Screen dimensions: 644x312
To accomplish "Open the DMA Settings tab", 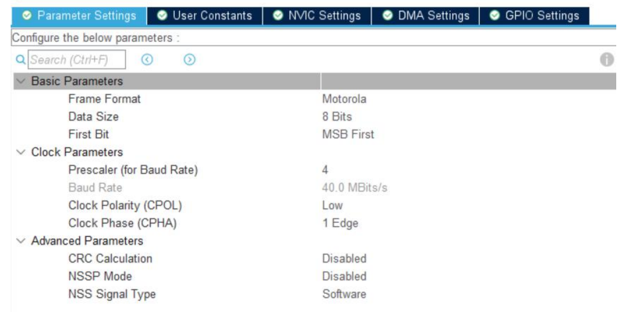I will (x=425, y=16).
